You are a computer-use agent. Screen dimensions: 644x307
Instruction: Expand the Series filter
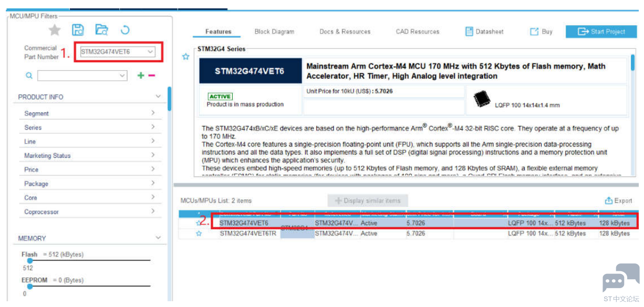click(x=153, y=127)
